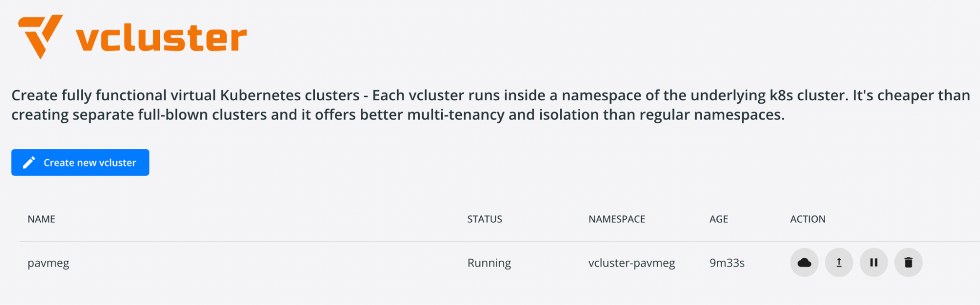Image resolution: width=980 pixels, height=305 pixels.
Task: Connect to pavmeg vcluster via cloud icon
Action: pos(804,263)
